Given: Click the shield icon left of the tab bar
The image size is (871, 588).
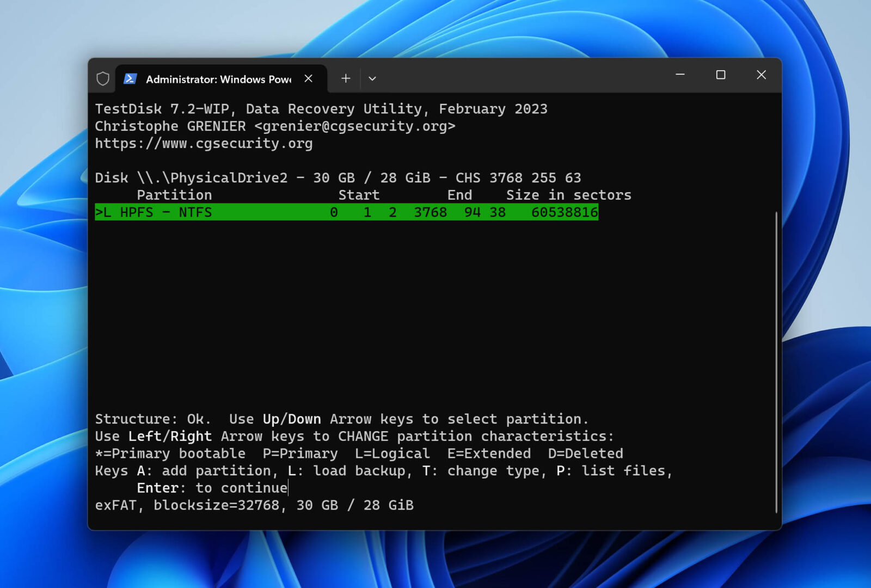Looking at the screenshot, I should (102, 78).
